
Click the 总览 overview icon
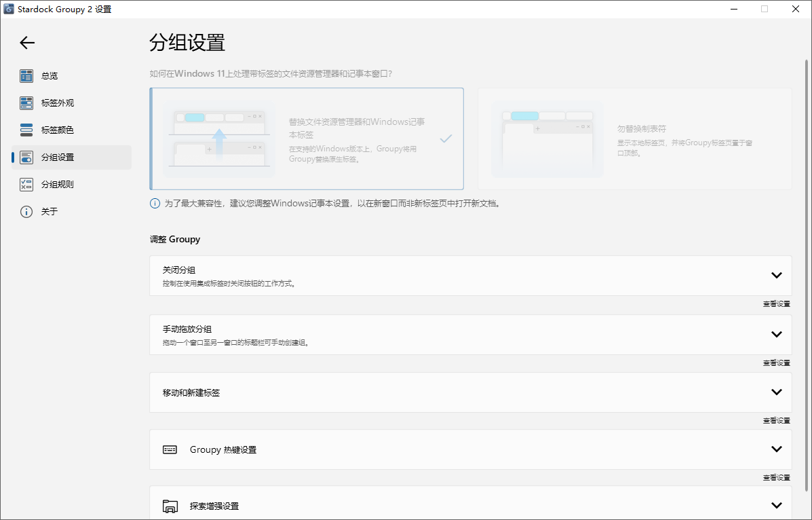pos(26,76)
